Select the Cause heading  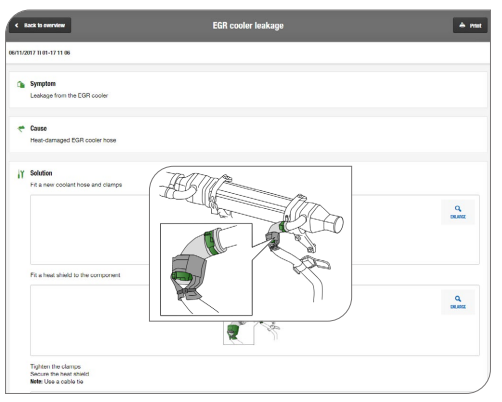point(38,128)
